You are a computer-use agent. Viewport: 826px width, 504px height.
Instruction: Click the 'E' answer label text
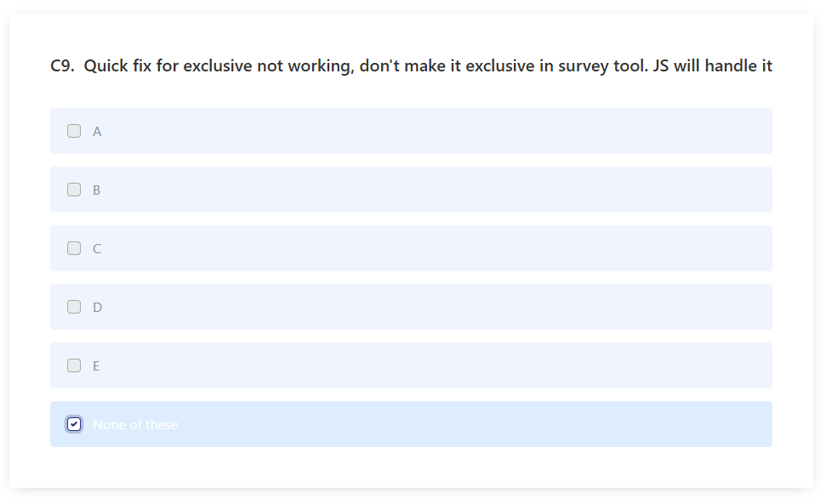96,366
